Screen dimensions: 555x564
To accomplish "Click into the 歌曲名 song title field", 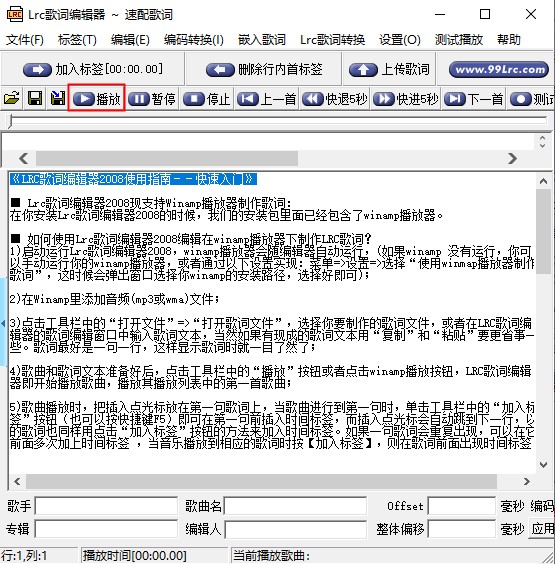I will (x=295, y=506).
